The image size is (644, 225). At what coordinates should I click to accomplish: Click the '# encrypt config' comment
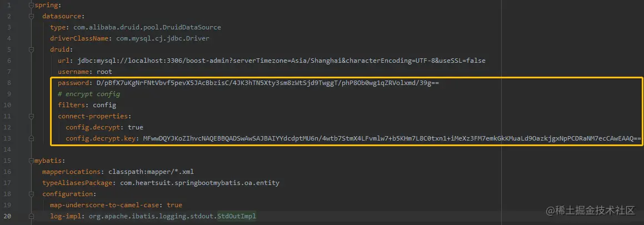tap(89, 94)
